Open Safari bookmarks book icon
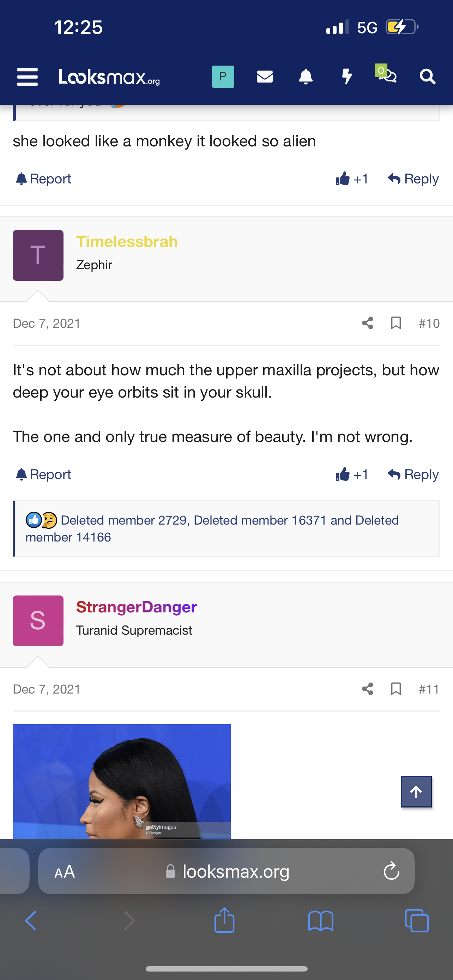This screenshot has width=453, height=980. [321, 921]
